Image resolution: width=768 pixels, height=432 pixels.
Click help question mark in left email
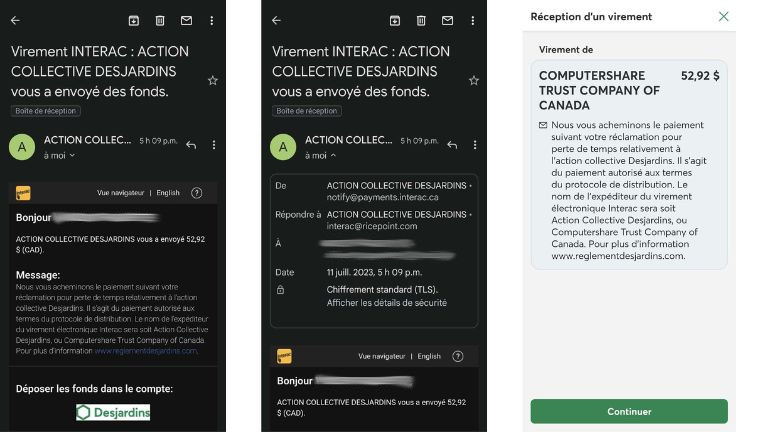click(x=196, y=193)
